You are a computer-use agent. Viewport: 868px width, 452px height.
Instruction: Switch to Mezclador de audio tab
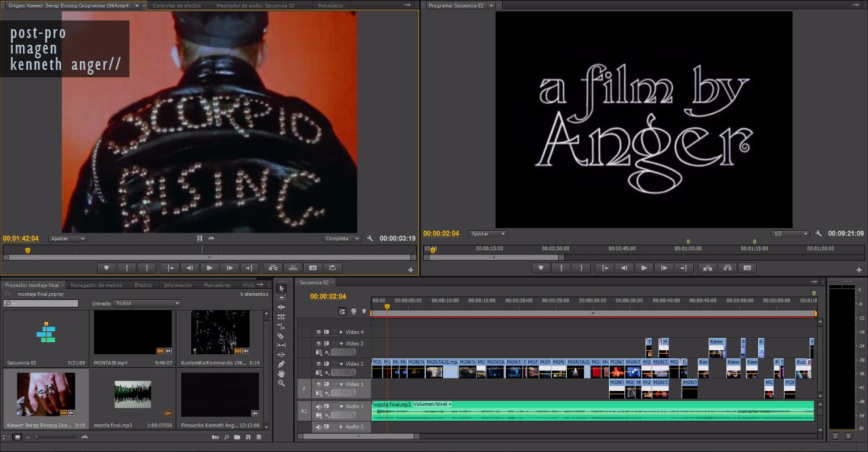point(255,5)
